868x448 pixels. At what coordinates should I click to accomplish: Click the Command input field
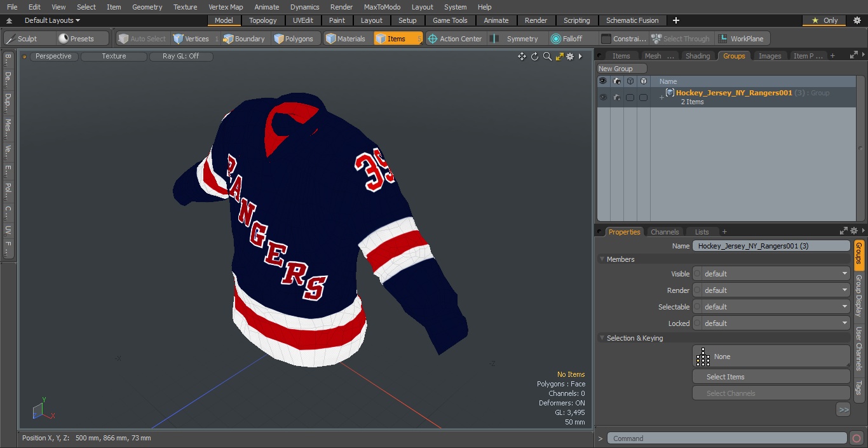[x=726, y=438]
